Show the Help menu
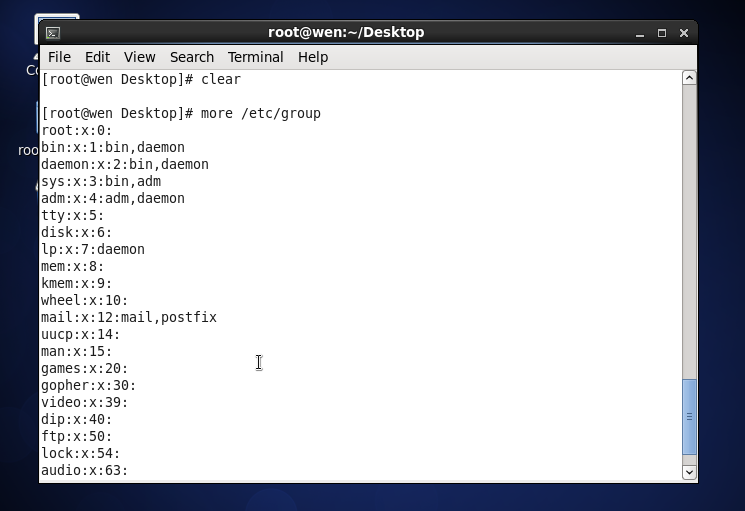This screenshot has height=511, width=745. pyautogui.click(x=313, y=57)
